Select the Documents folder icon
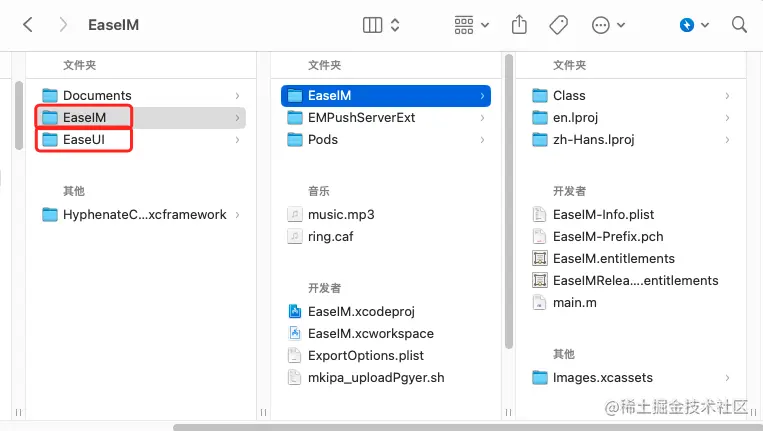This screenshot has height=431, width=763. [x=50, y=95]
